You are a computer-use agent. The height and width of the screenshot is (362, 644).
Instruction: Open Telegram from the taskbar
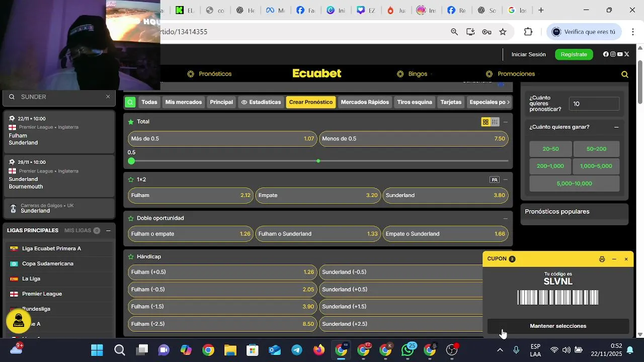pyautogui.click(x=297, y=350)
